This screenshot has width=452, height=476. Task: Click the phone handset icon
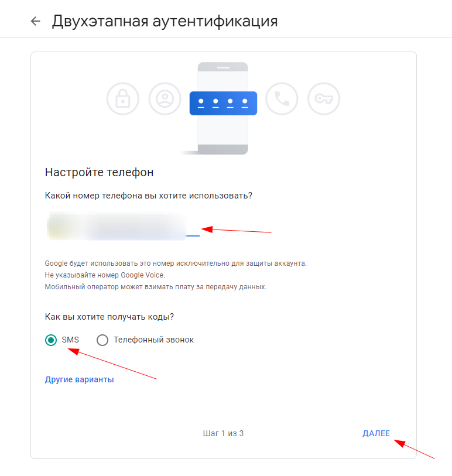pos(282,99)
